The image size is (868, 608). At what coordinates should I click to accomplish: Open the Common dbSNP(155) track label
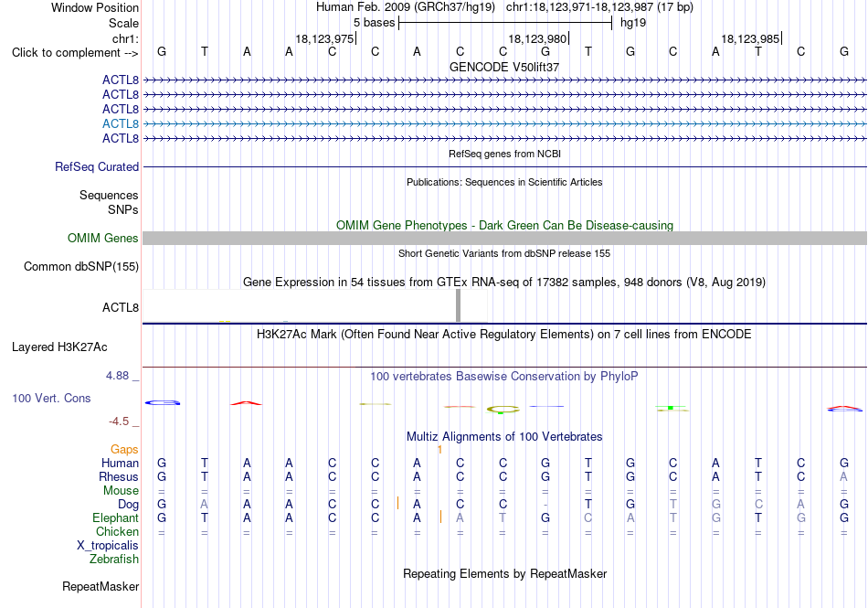81,266
